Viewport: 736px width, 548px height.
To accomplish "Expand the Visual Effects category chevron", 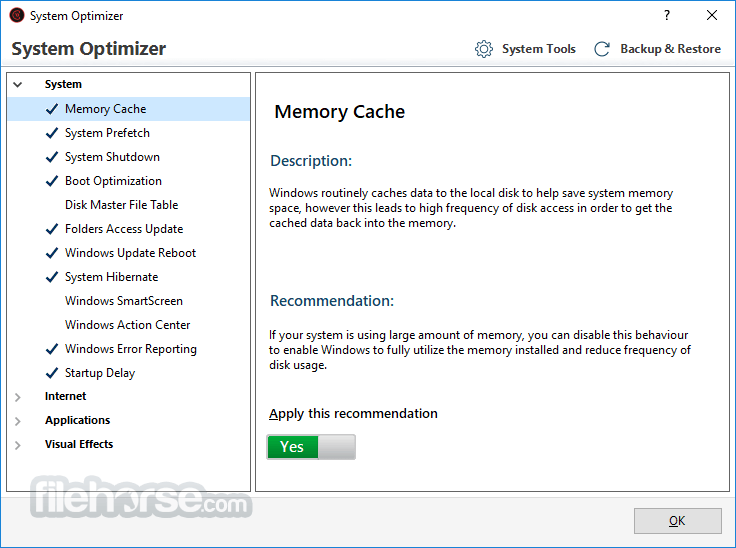I will coord(18,445).
